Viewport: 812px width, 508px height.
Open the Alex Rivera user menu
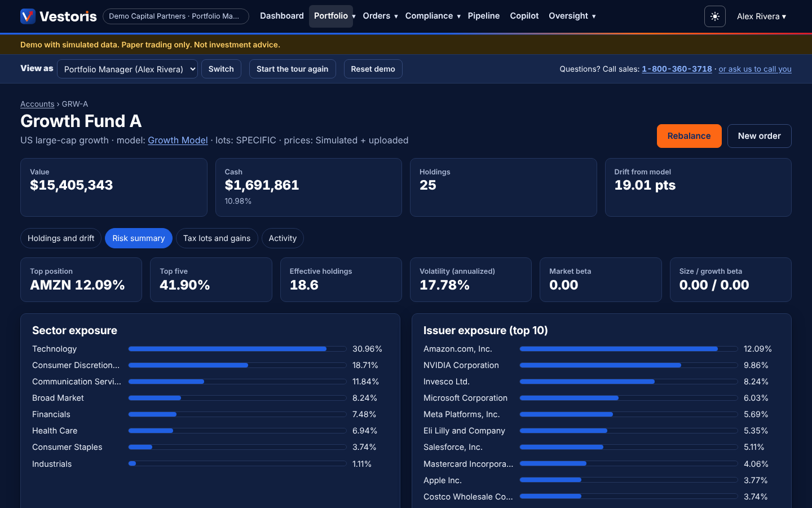click(761, 16)
